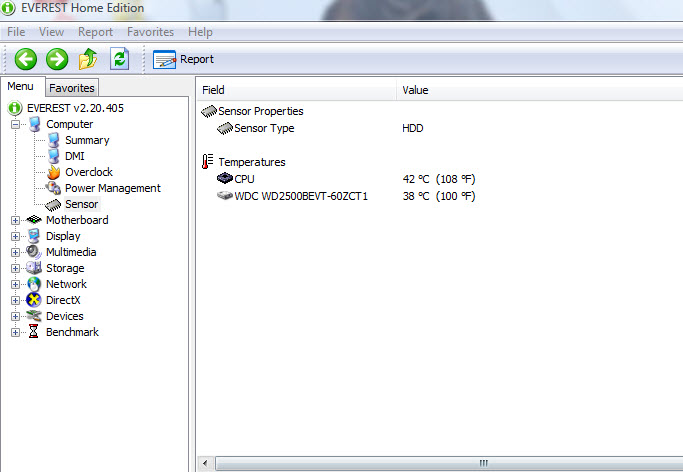Select the Sensor tree item label
The width and height of the screenshot is (683, 472).
point(81,204)
